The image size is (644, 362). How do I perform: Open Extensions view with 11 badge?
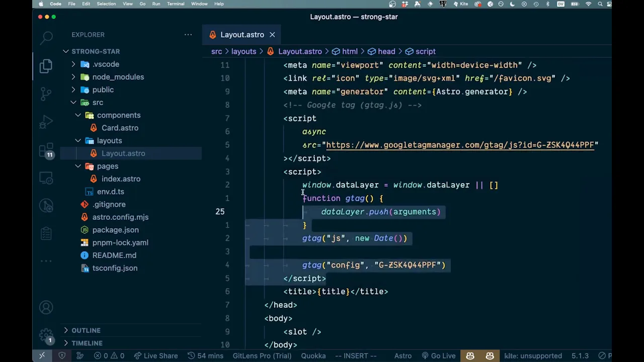(46, 151)
